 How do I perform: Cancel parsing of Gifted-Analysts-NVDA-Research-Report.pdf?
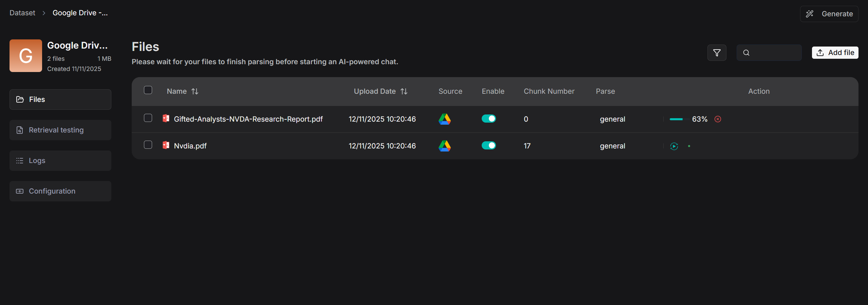718,119
